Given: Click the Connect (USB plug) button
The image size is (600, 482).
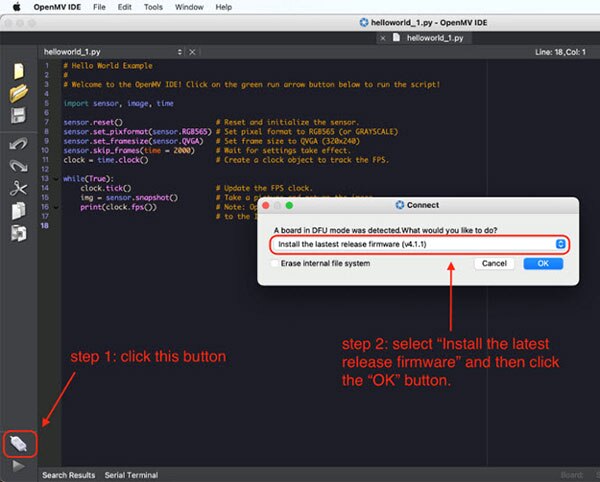Looking at the screenshot, I should point(19,442).
